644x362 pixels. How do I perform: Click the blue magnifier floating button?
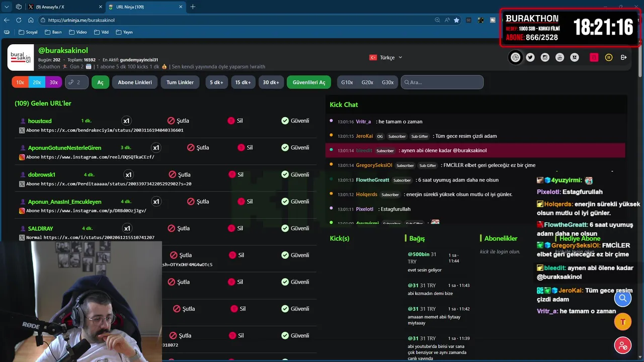(x=623, y=298)
